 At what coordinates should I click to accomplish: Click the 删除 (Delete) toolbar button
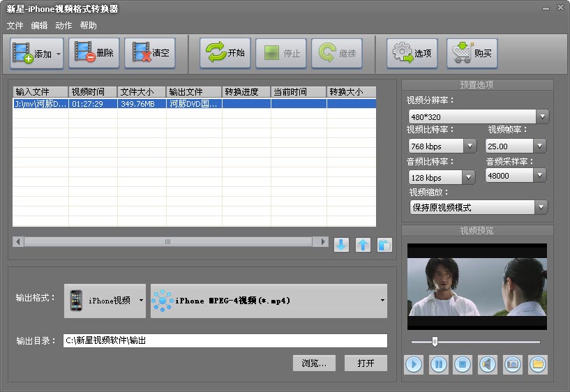point(93,53)
